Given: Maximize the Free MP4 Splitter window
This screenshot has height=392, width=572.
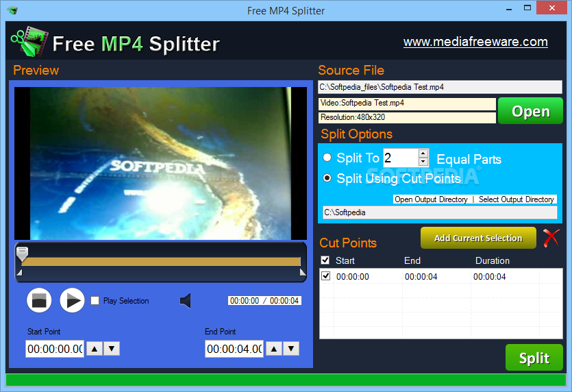Looking at the screenshot, I should [527, 8].
